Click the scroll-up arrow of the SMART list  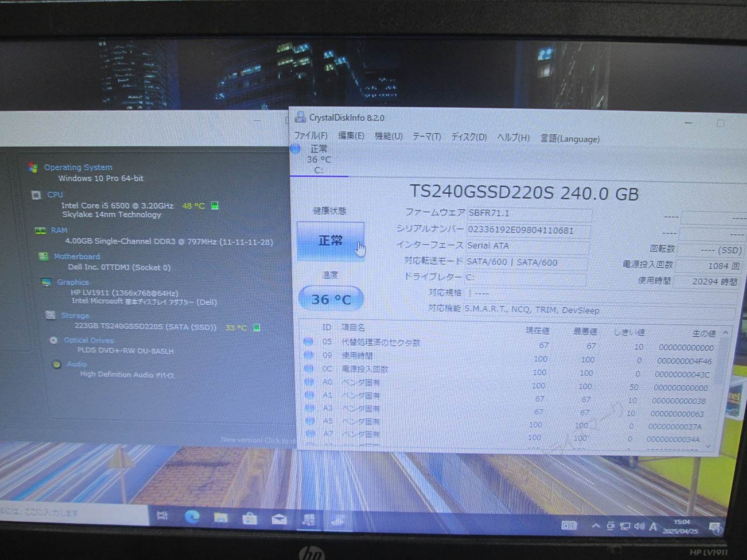pyautogui.click(x=726, y=333)
